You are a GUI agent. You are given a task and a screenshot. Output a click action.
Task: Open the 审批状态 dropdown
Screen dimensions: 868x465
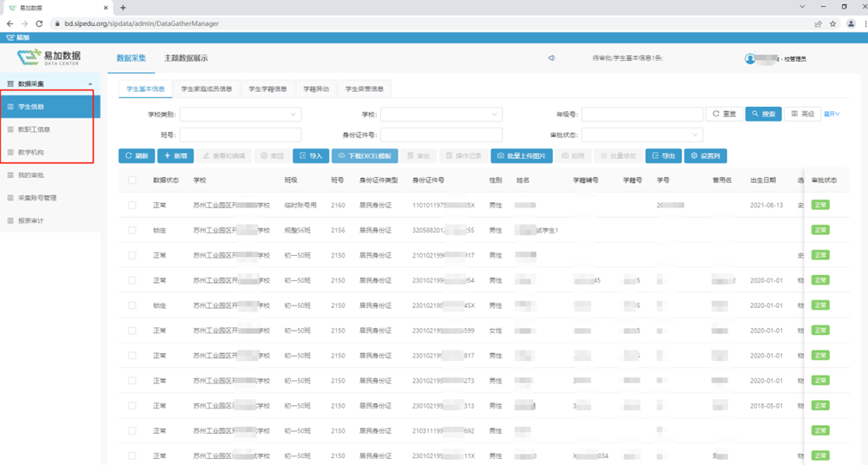642,135
